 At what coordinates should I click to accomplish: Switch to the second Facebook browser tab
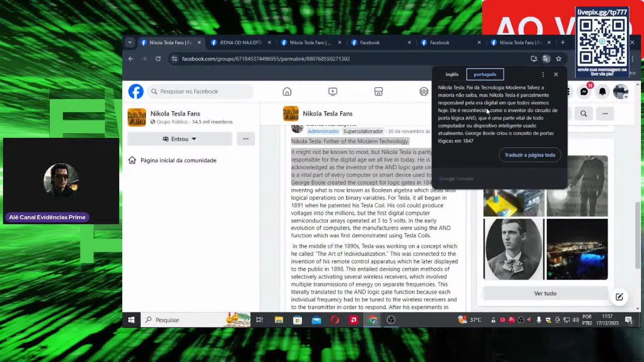point(450,43)
